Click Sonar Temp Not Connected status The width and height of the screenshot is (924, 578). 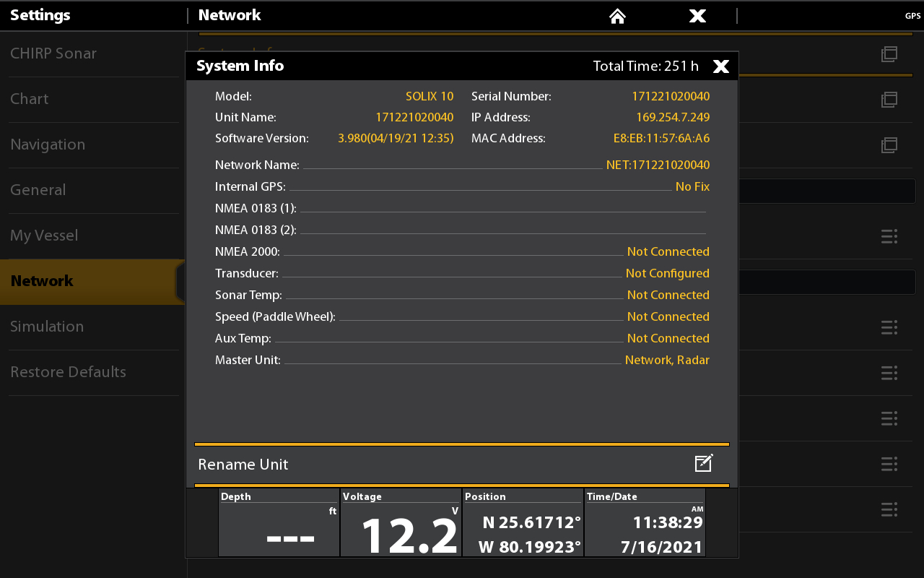tap(668, 295)
